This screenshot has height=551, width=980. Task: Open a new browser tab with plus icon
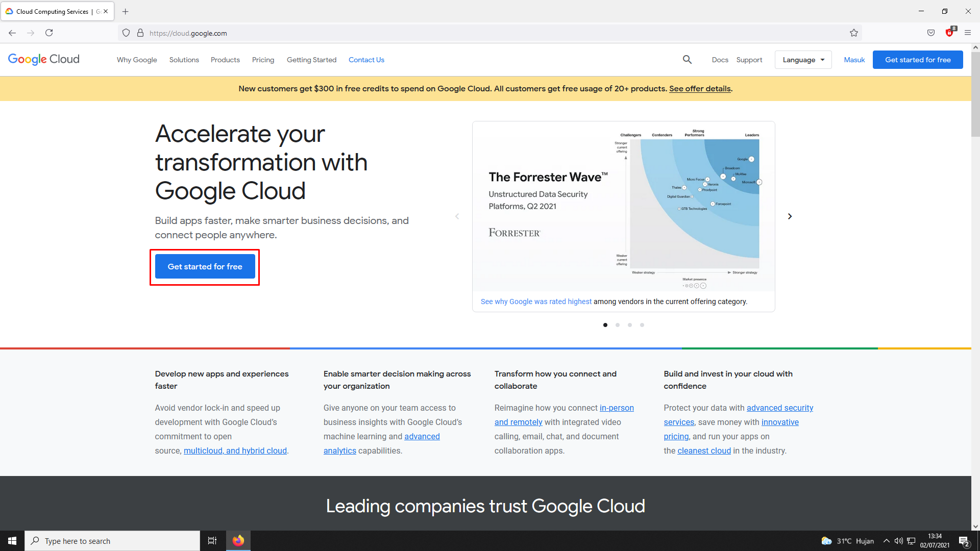[126, 11]
